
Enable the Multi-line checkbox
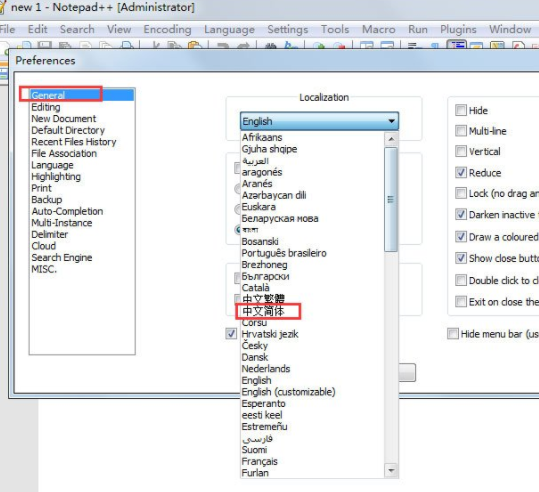[x=461, y=131]
